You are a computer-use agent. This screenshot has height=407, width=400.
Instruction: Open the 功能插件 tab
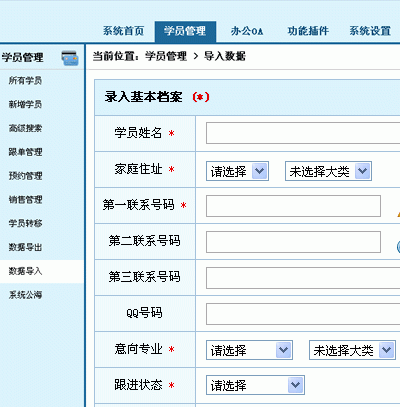[x=308, y=31]
